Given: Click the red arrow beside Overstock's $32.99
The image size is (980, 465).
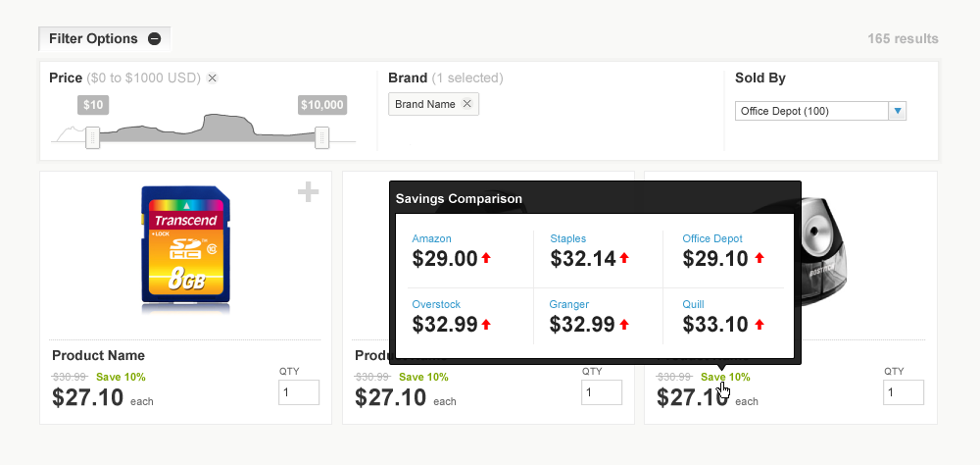Looking at the screenshot, I should (x=486, y=324).
